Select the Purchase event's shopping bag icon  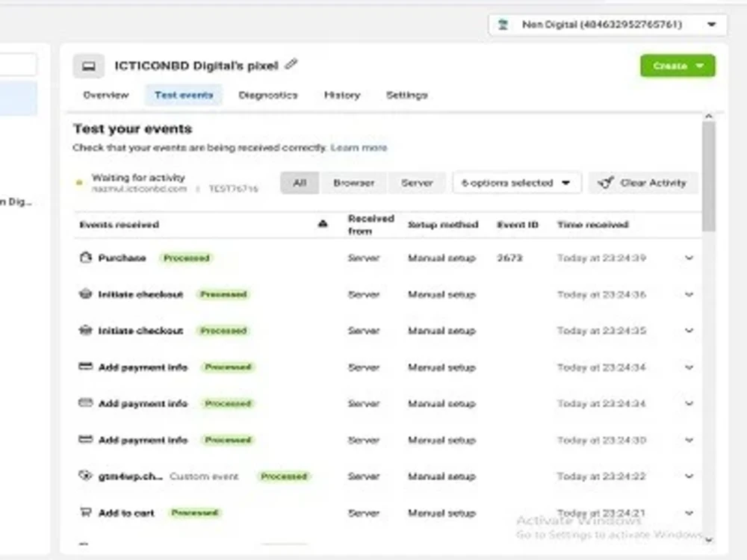85,258
